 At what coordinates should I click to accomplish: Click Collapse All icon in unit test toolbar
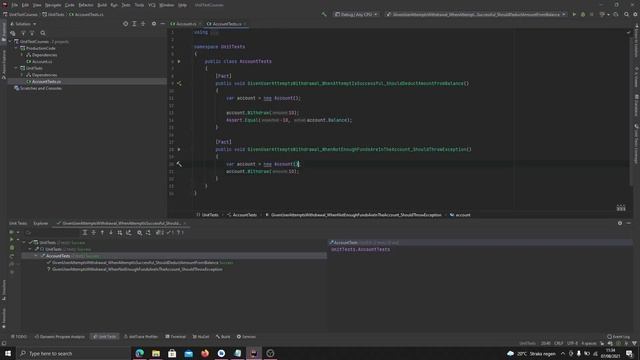[x=93, y=233]
